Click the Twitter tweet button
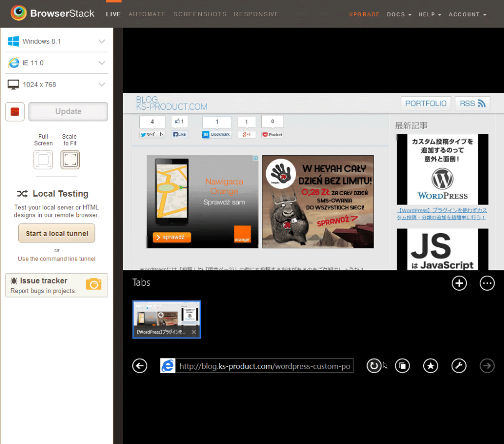 [153, 134]
